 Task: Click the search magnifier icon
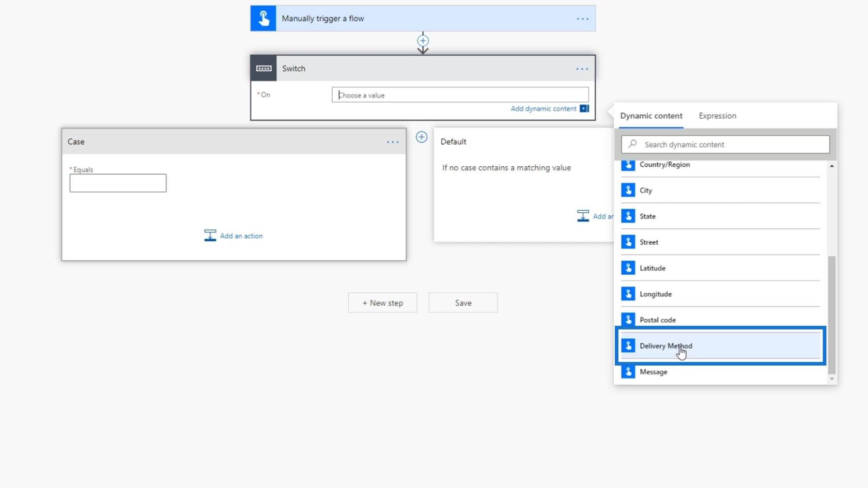pyautogui.click(x=632, y=144)
